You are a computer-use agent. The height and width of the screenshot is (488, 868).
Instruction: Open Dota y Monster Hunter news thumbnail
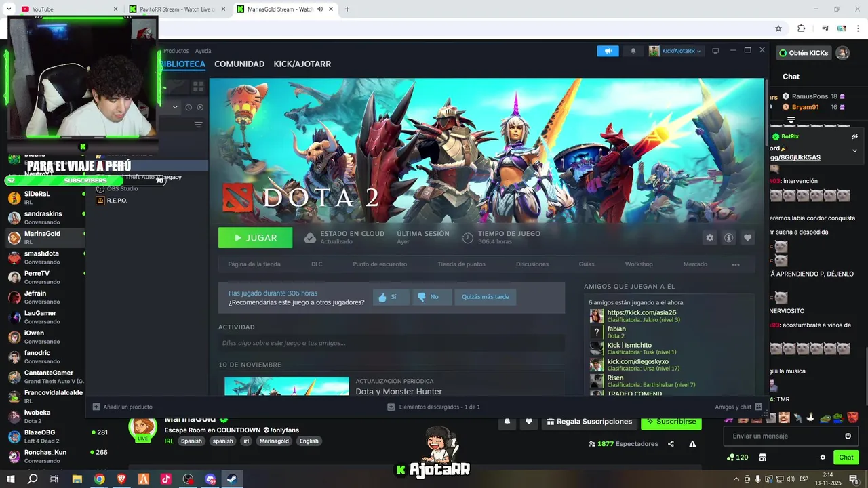point(287,386)
